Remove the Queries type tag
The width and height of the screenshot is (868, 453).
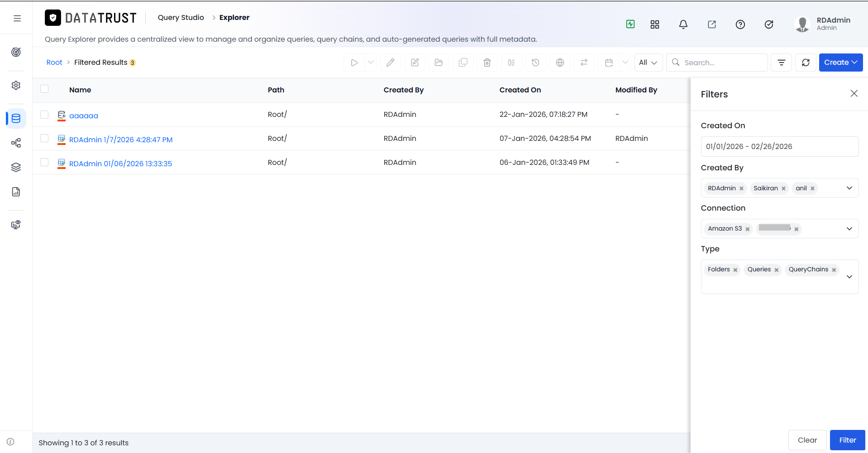coord(776,270)
